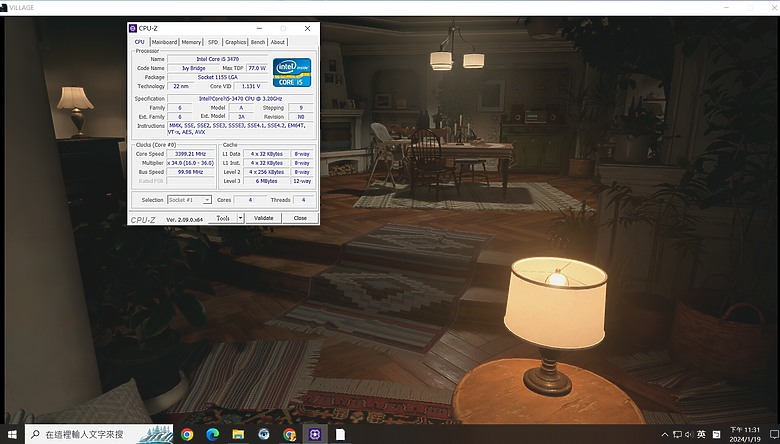Switch to the Mainboard tab
The image size is (780, 444).
[164, 42]
